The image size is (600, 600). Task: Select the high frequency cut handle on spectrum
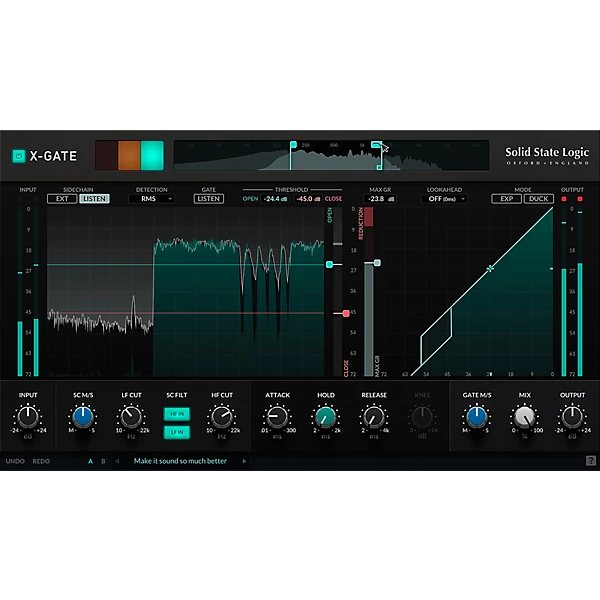376,144
